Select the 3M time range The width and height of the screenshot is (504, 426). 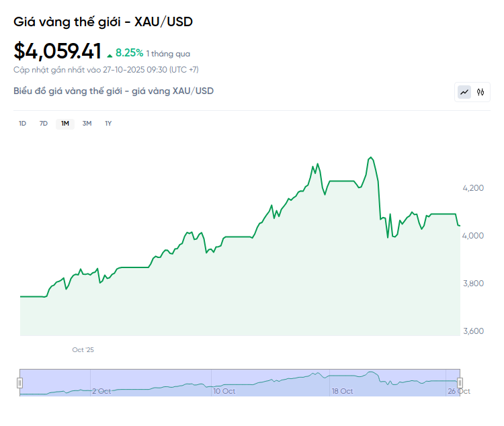click(87, 123)
